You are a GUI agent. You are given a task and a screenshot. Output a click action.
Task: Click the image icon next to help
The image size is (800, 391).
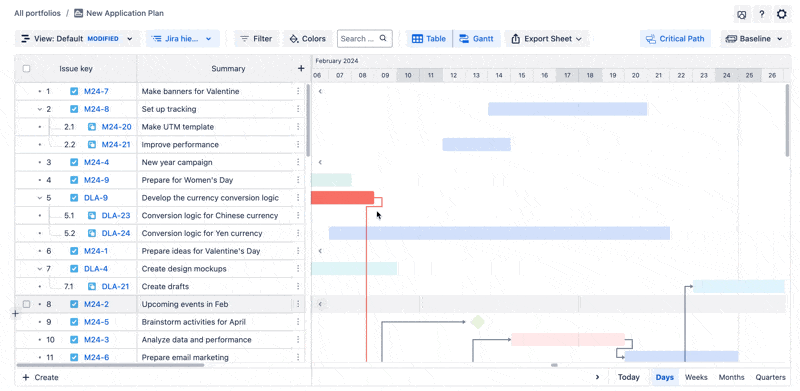tap(742, 14)
